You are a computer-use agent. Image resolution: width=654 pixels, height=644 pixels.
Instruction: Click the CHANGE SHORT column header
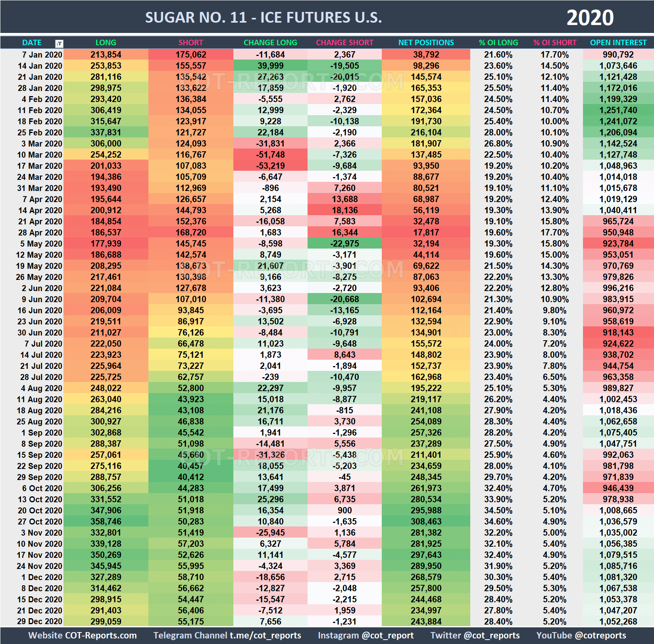pyautogui.click(x=344, y=42)
